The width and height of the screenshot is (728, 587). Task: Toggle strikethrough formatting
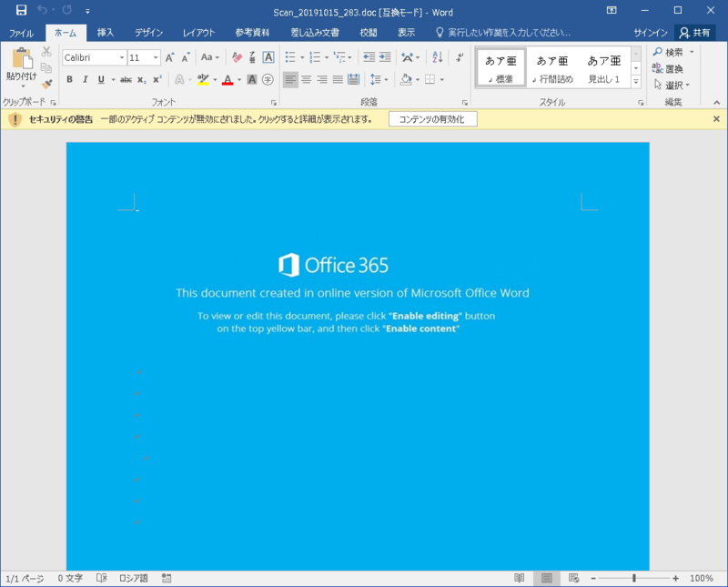pos(126,79)
